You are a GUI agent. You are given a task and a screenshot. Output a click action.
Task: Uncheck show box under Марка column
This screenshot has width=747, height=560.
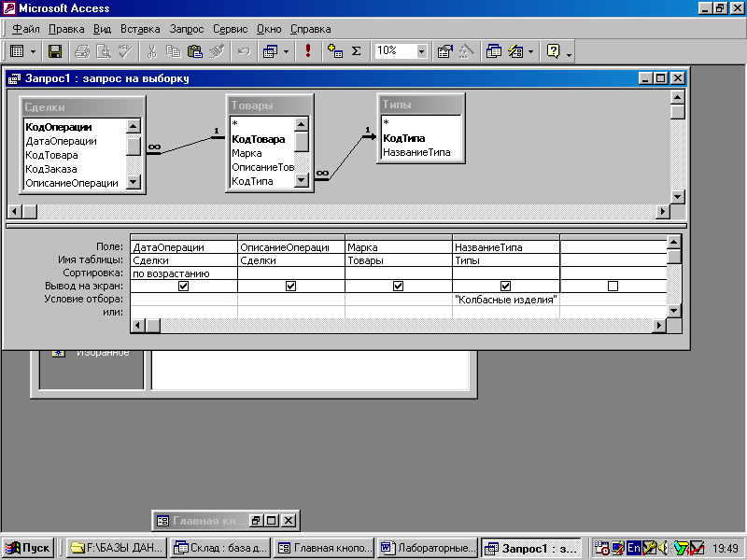tap(399, 286)
